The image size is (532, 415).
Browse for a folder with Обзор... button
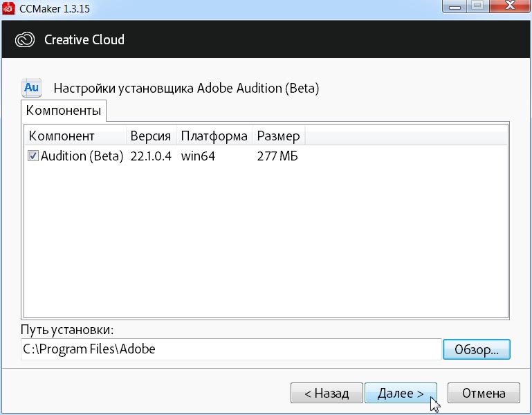pos(477,349)
